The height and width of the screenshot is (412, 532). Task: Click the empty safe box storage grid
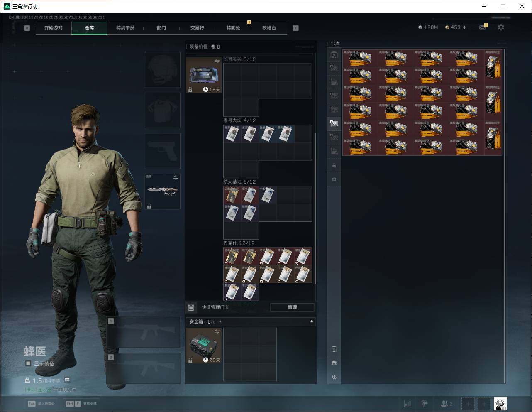250,354
